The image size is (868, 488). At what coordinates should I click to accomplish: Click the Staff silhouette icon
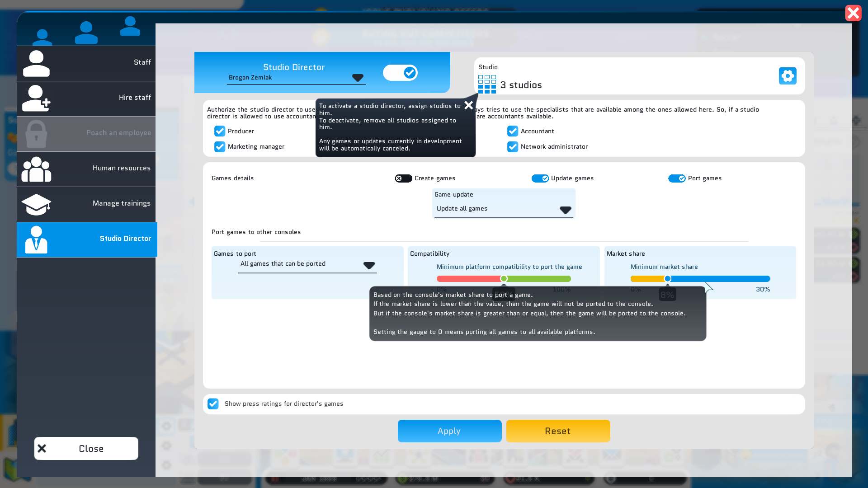(36, 63)
